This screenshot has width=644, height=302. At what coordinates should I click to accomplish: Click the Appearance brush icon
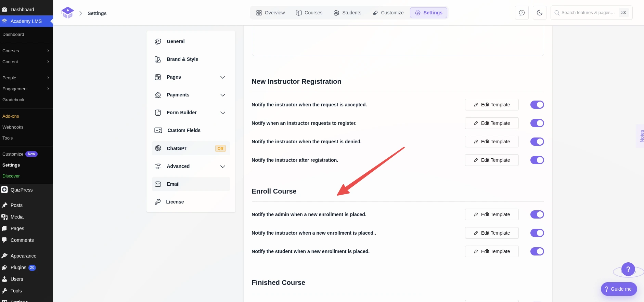coord(4,256)
